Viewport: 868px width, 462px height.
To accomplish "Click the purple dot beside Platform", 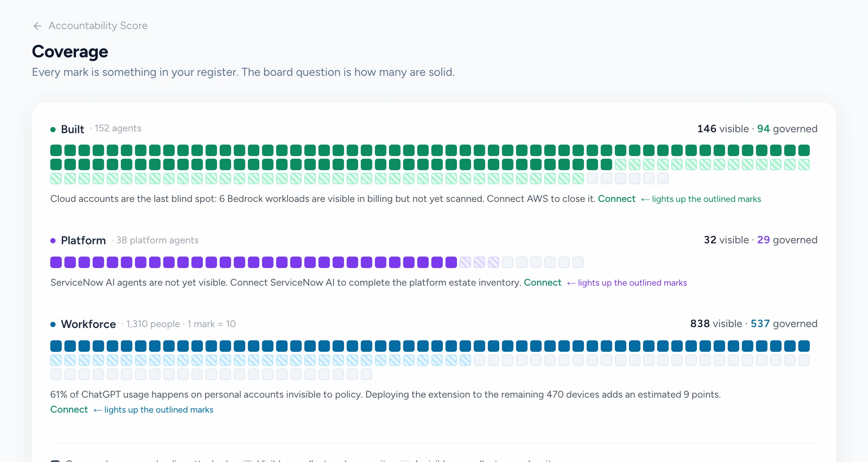I will click(x=53, y=241).
